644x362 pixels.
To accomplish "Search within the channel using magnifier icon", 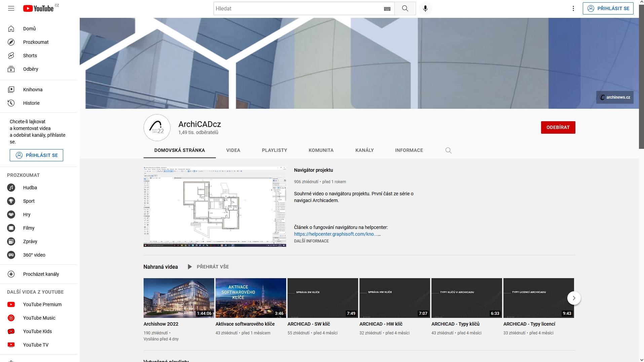I will [448, 150].
